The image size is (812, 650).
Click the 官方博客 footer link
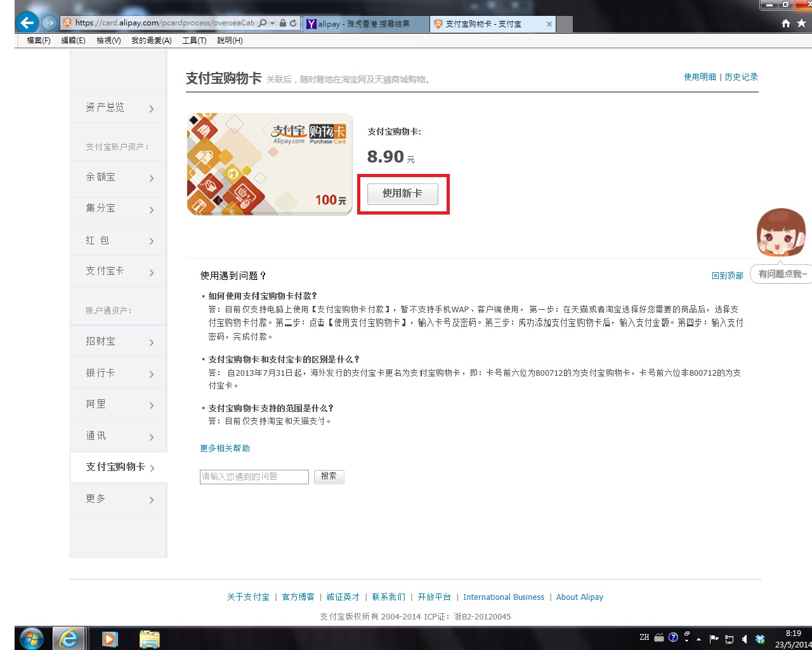coord(298,597)
